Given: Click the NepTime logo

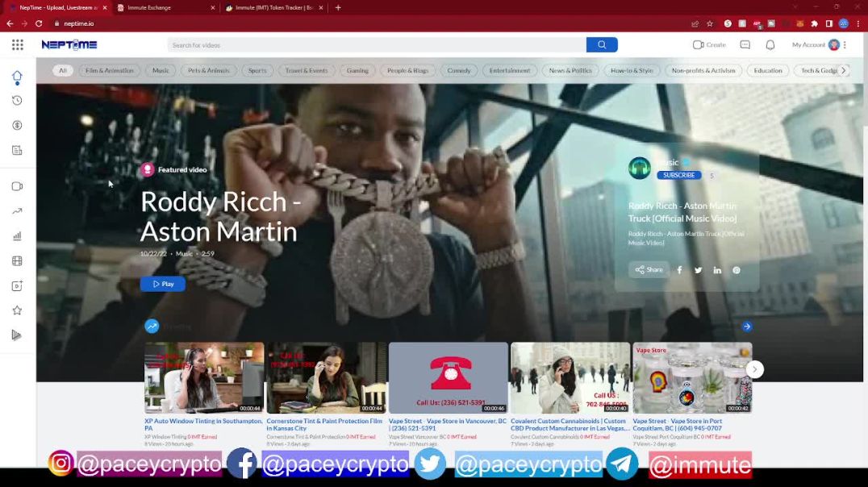Looking at the screenshot, I should click(x=69, y=45).
